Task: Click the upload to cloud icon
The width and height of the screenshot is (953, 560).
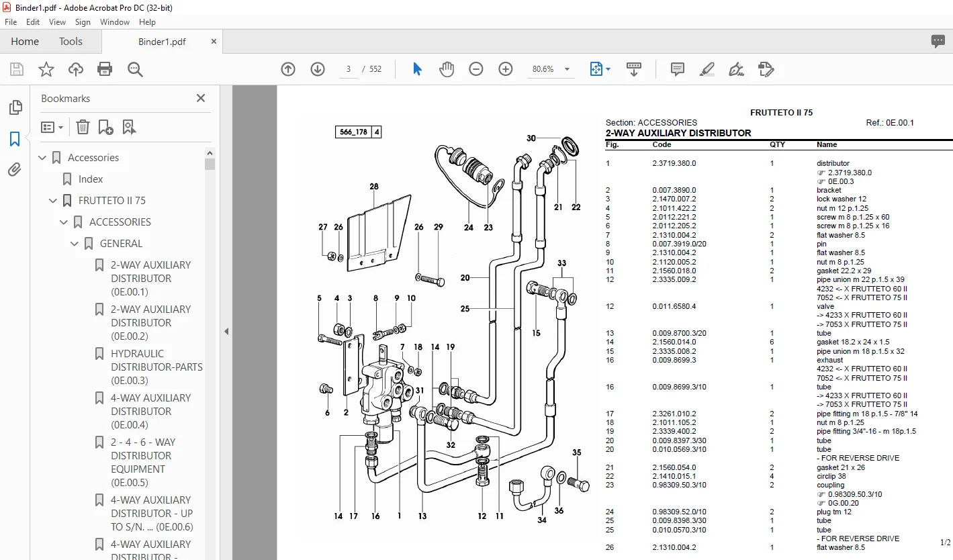Action: tap(76, 69)
